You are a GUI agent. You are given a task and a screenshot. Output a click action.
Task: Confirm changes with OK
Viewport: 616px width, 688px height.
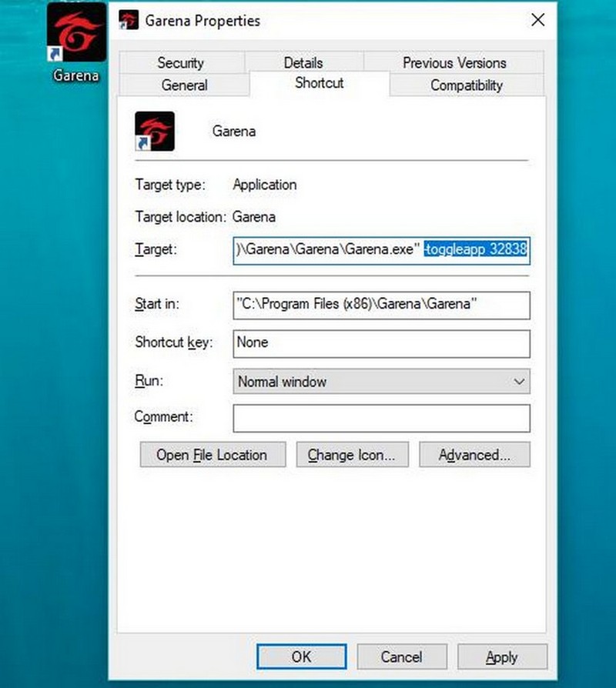click(x=302, y=657)
